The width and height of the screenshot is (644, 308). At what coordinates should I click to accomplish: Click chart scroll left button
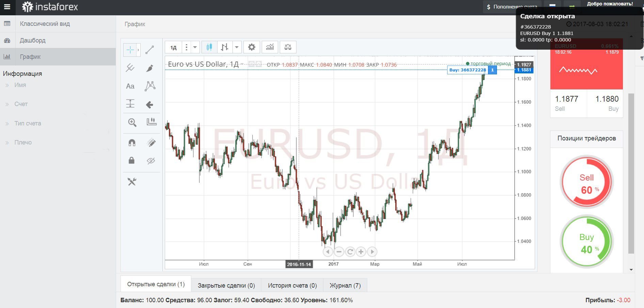coord(327,252)
